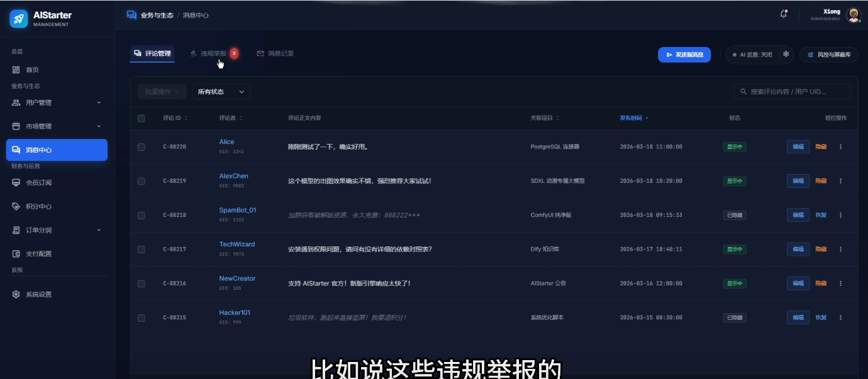
Task: Check the box for comment C-88219
Action: (141, 181)
